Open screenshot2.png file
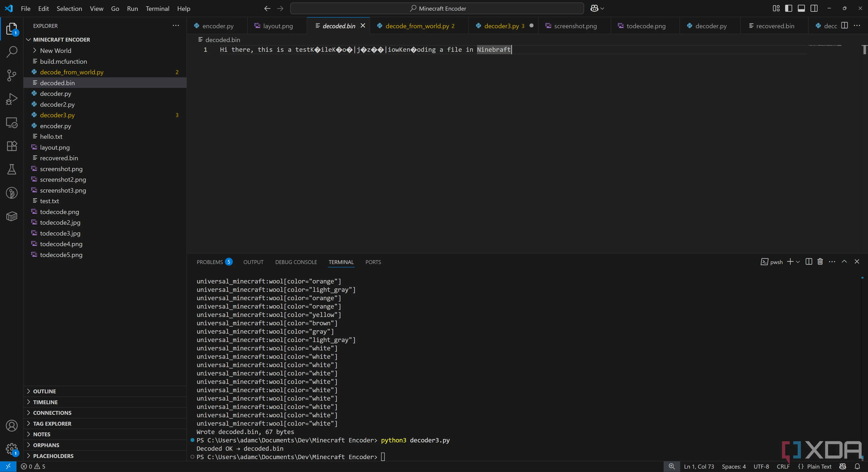868x472 pixels. coord(105,179)
